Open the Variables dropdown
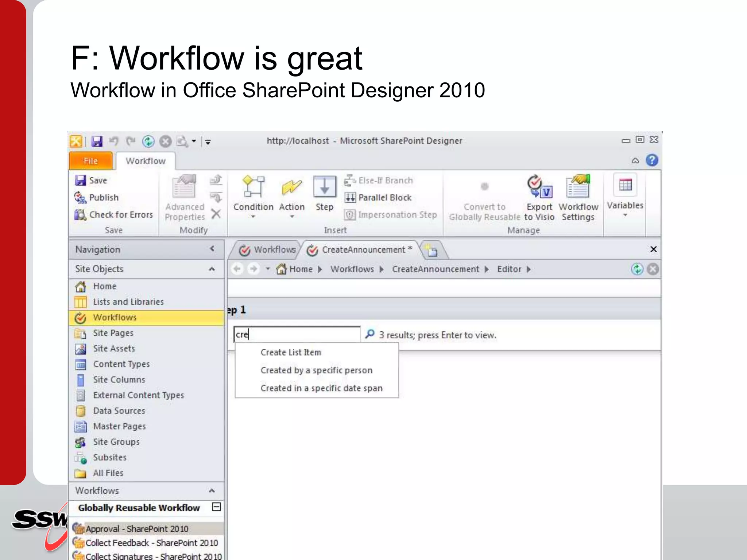 pos(625,196)
